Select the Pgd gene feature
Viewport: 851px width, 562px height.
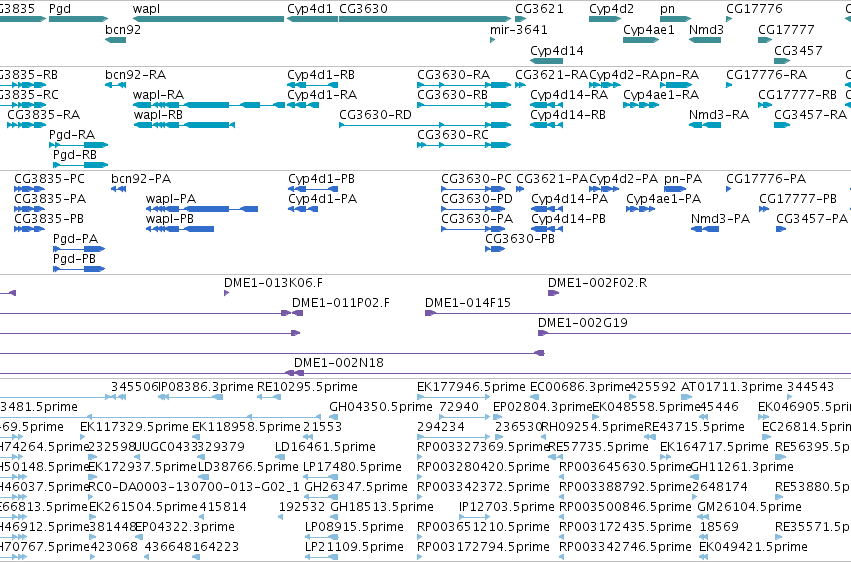[x=78, y=19]
